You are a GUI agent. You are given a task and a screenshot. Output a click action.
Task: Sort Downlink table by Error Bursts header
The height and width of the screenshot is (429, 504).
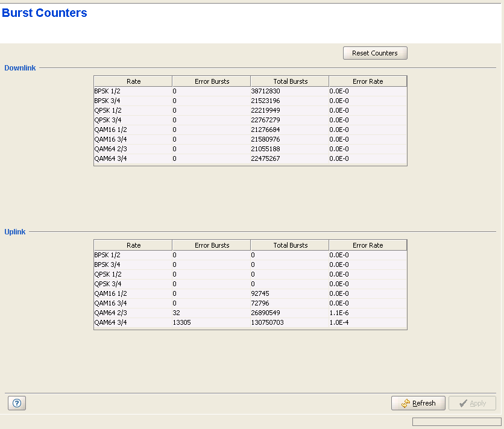212,81
